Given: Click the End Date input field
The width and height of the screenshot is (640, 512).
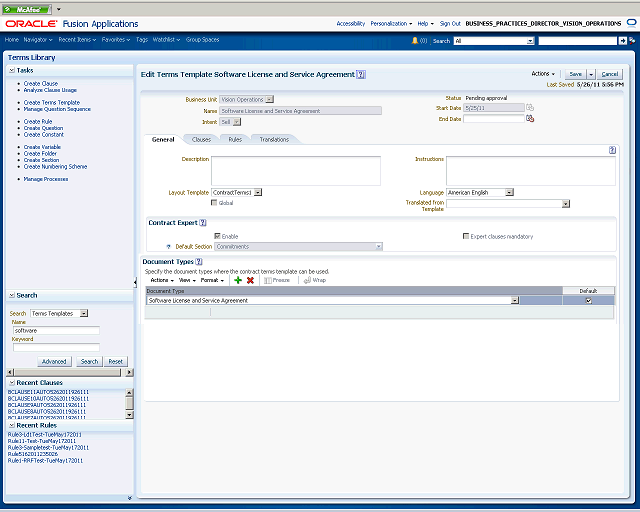Looking at the screenshot, I should [x=494, y=119].
